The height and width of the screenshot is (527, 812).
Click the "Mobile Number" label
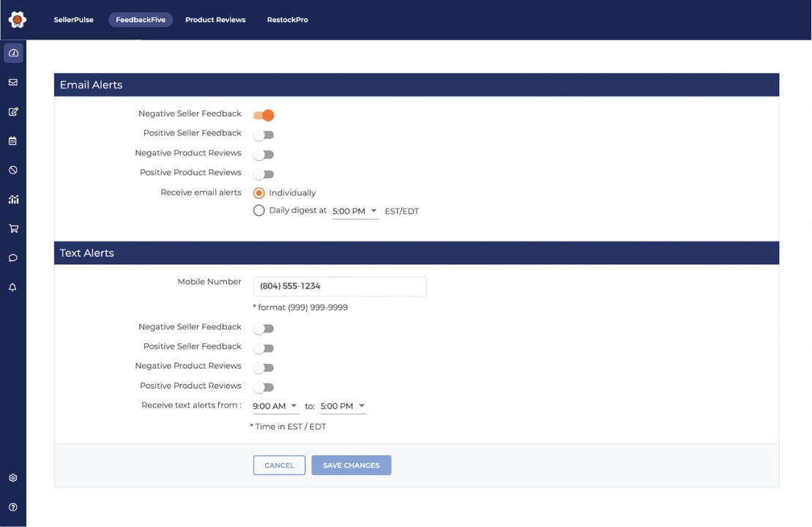209,282
